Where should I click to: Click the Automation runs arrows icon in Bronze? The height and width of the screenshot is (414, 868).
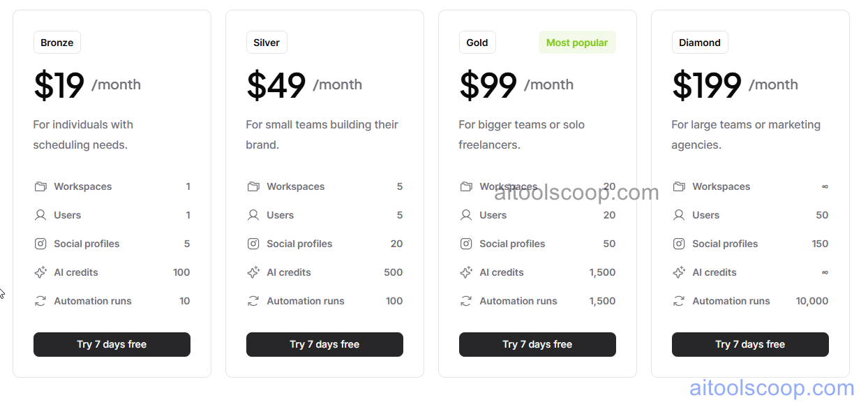click(41, 301)
